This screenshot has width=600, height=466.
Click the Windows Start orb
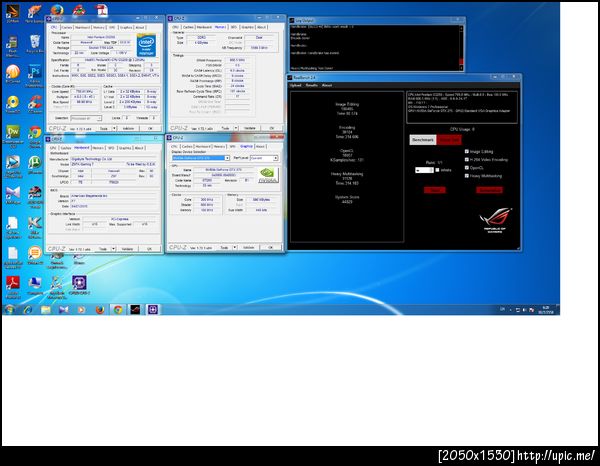10,310
